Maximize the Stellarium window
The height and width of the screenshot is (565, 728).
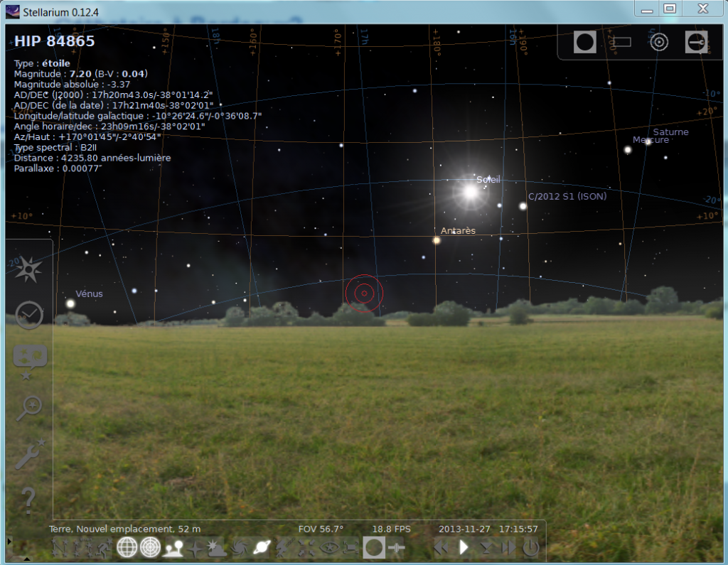pos(670,9)
